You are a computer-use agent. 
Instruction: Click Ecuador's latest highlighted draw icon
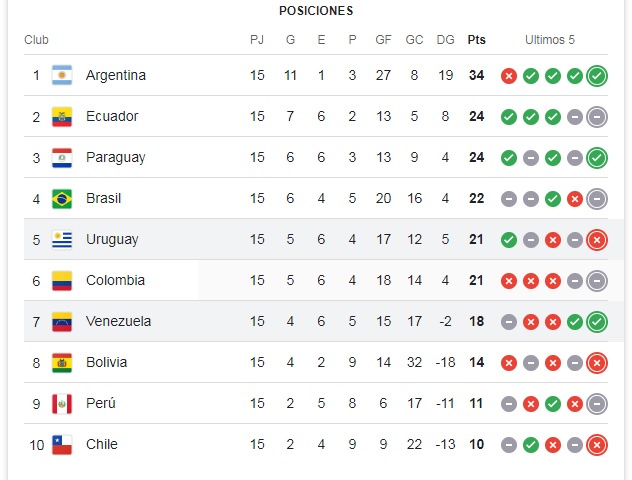[x=597, y=117]
